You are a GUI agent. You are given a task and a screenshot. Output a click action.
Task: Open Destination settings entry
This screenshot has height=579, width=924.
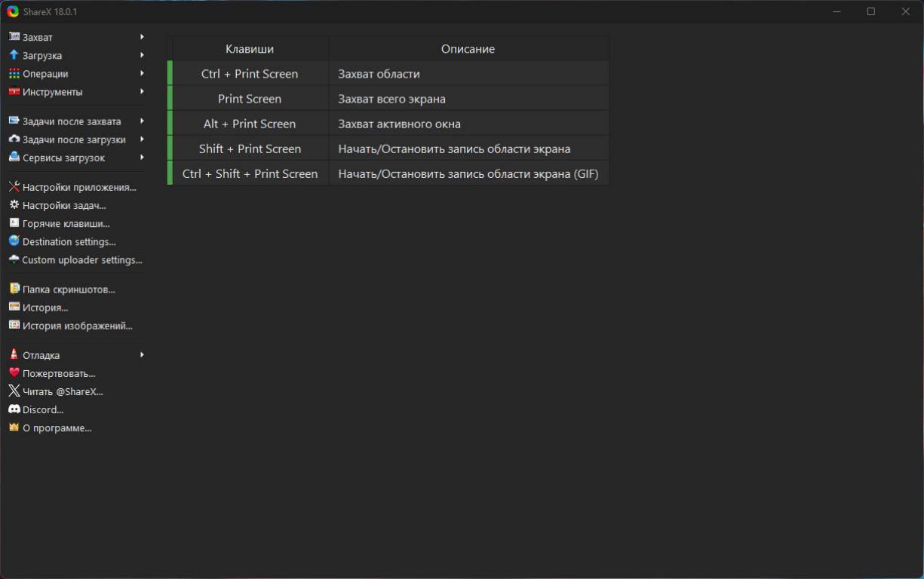[x=69, y=242]
